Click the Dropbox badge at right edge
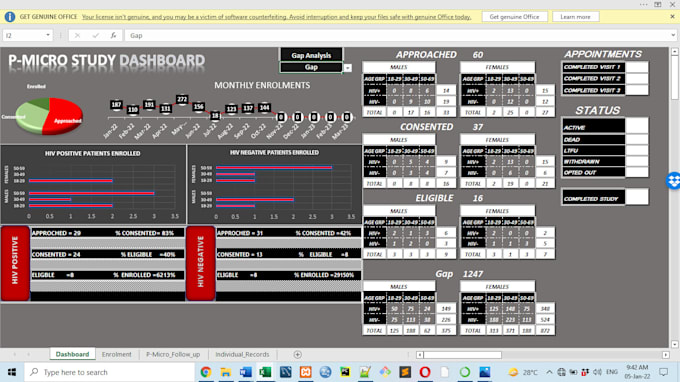680x382 pixels. [x=673, y=180]
